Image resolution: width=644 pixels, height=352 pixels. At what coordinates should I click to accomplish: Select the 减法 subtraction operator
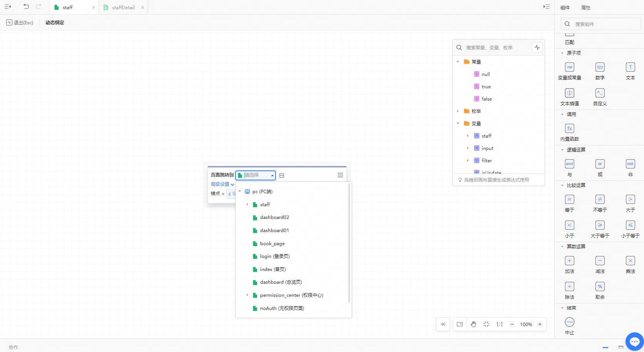click(600, 261)
